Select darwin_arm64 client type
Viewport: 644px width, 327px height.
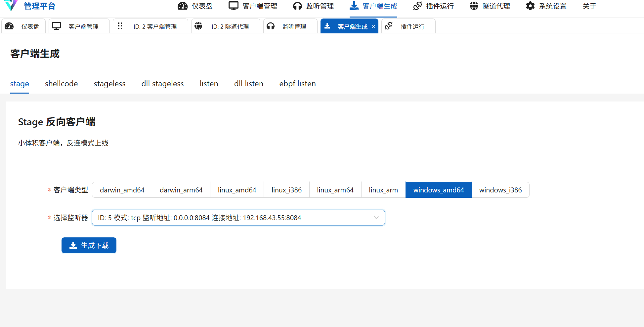(181, 190)
